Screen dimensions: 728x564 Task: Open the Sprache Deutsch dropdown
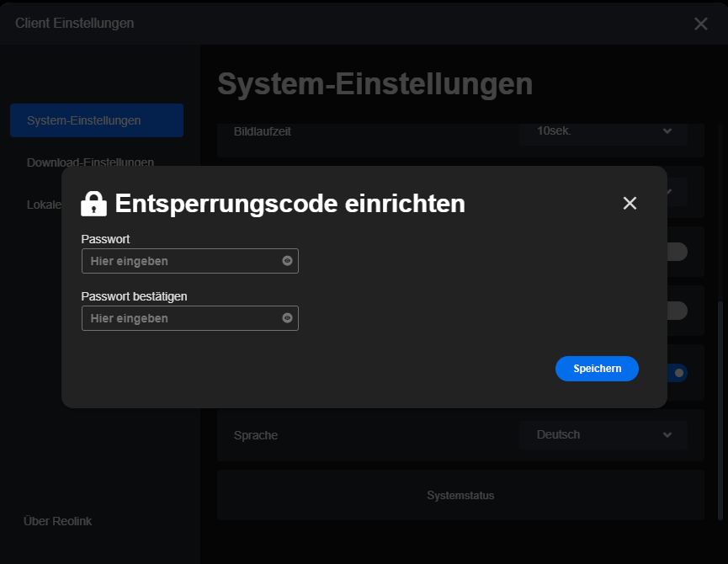[x=603, y=435]
